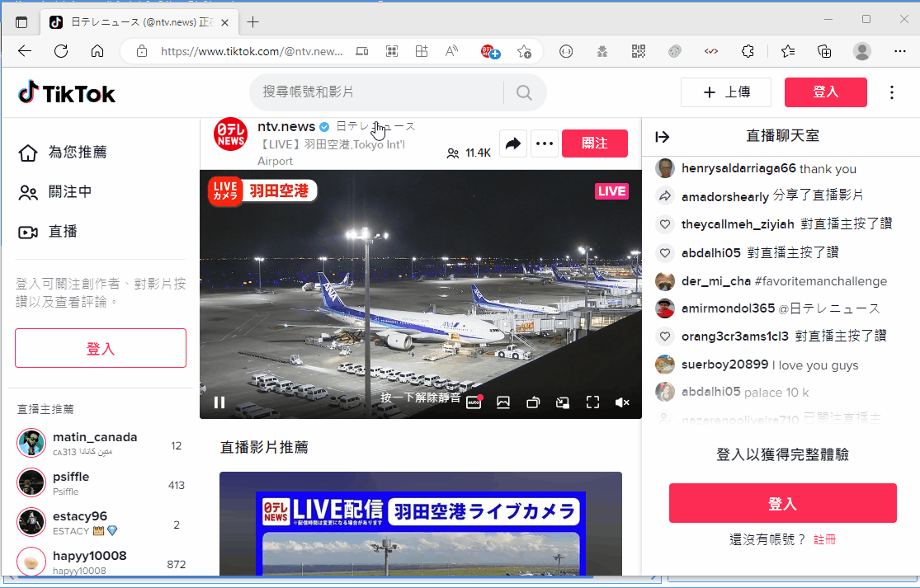Click suerboy20899 chat message

(x=815, y=365)
